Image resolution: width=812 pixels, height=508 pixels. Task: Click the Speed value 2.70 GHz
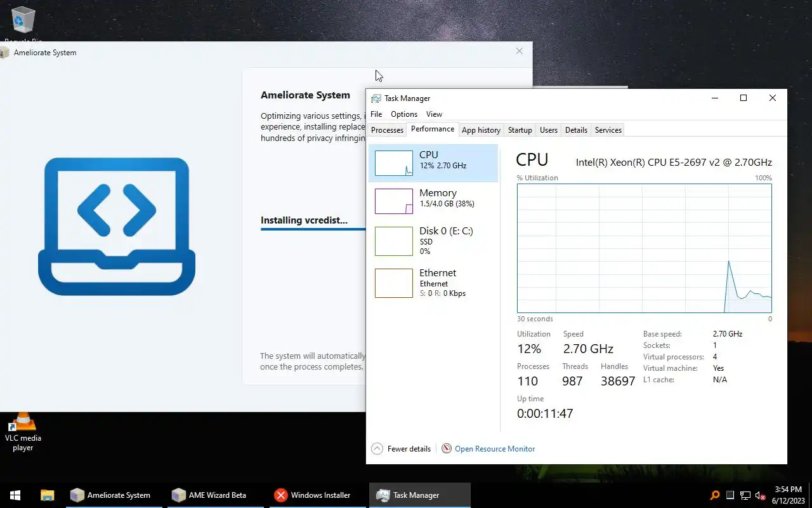[x=588, y=349]
